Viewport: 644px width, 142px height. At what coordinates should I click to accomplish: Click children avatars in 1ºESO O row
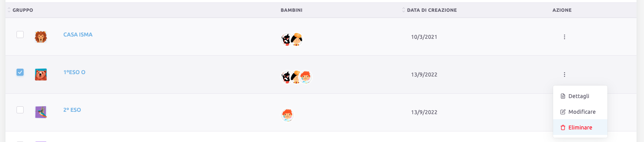[297, 77]
